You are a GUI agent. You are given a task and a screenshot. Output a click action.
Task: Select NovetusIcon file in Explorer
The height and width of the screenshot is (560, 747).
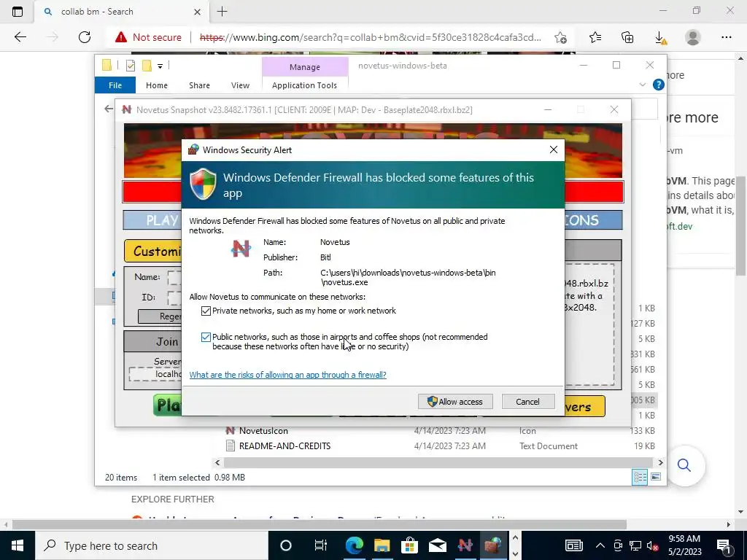pyautogui.click(x=263, y=430)
